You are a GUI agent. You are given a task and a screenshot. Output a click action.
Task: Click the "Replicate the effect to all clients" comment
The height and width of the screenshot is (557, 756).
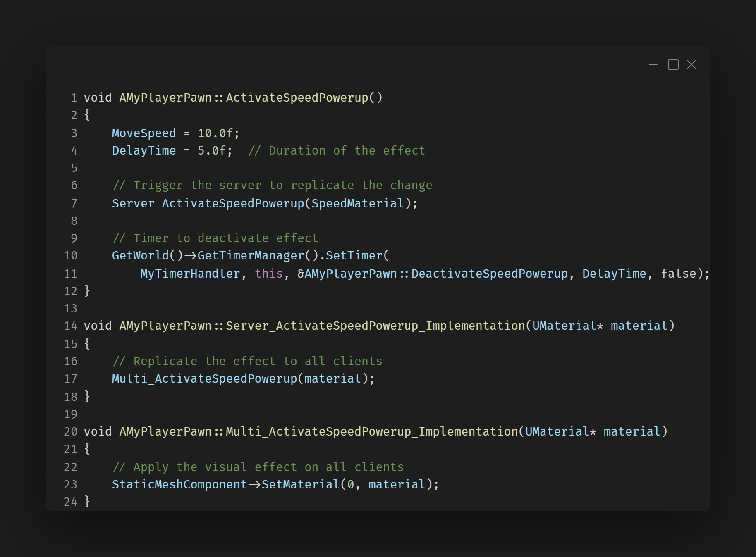coord(247,362)
